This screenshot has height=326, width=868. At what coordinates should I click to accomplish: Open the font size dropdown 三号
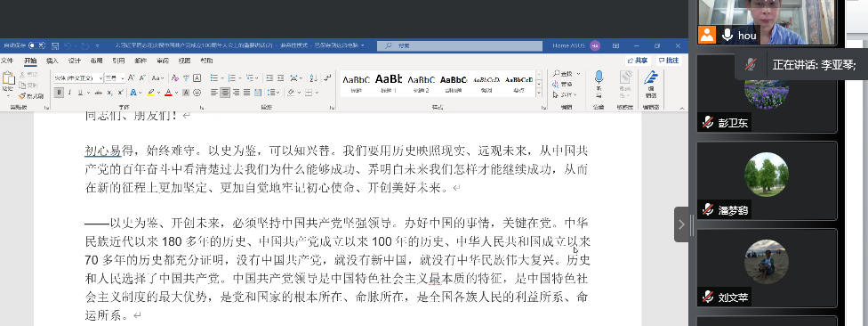(x=115, y=78)
